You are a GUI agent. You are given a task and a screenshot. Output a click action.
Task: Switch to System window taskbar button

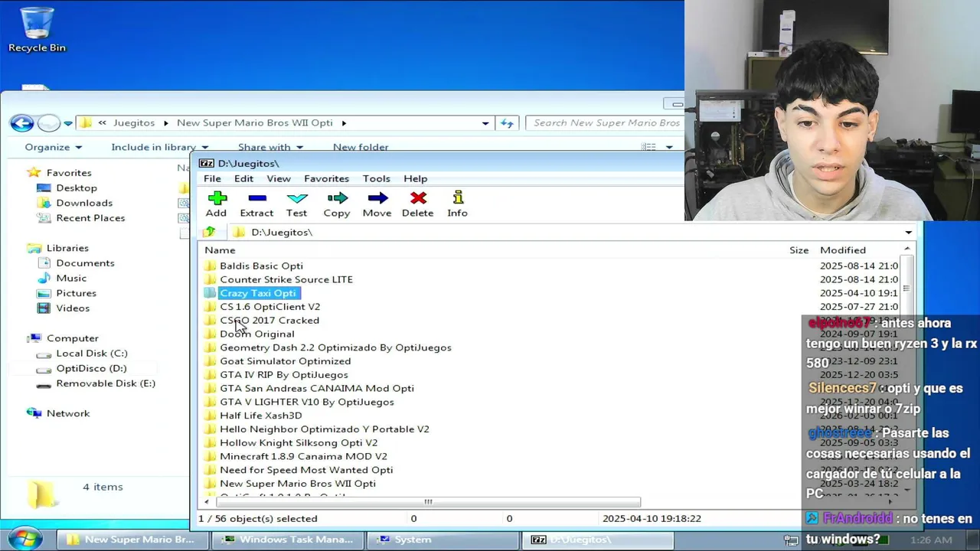pyautogui.click(x=441, y=540)
